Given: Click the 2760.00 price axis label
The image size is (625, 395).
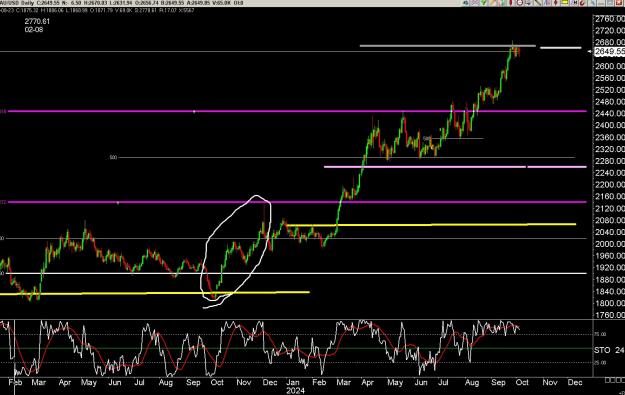Looking at the screenshot, I should pos(609,19).
